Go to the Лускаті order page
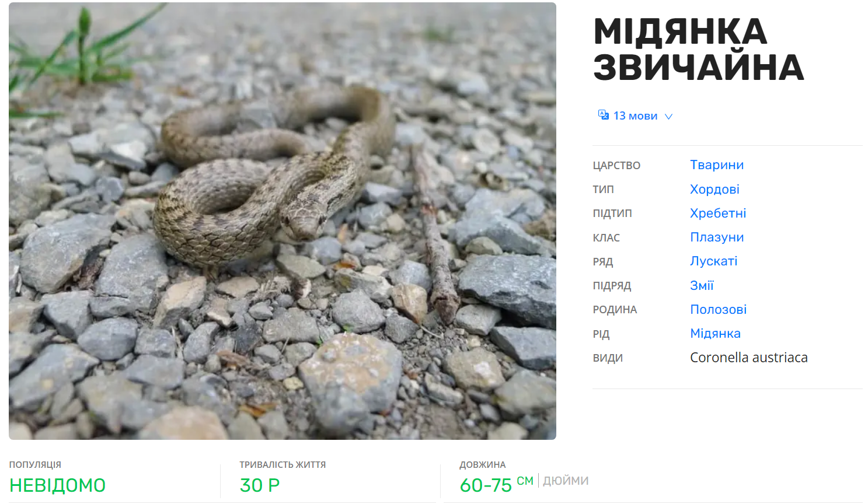 tap(713, 261)
